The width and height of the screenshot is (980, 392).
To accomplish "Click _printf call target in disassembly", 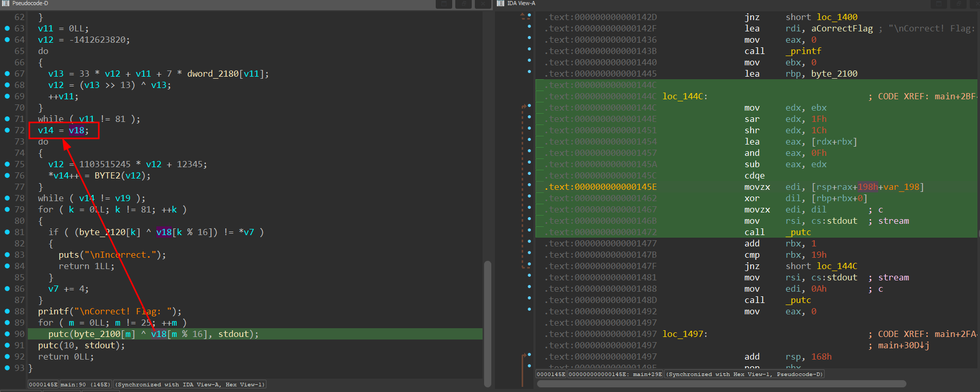I will point(804,51).
